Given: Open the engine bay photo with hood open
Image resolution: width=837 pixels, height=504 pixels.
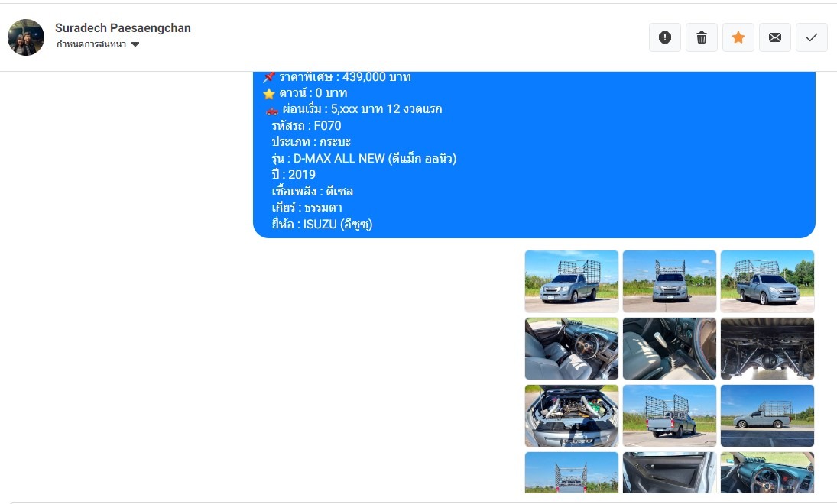Looking at the screenshot, I should tap(572, 415).
